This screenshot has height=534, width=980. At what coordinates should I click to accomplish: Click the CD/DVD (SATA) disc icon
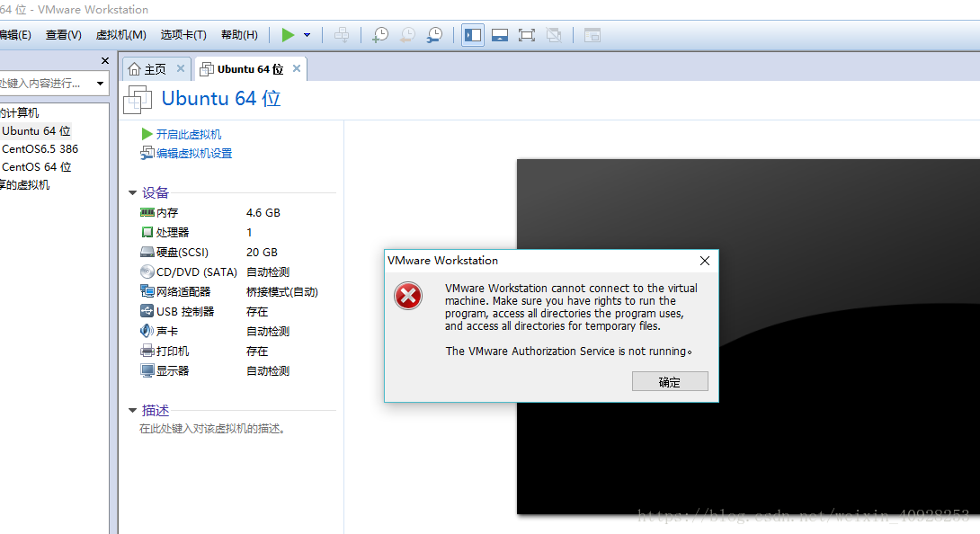147,271
